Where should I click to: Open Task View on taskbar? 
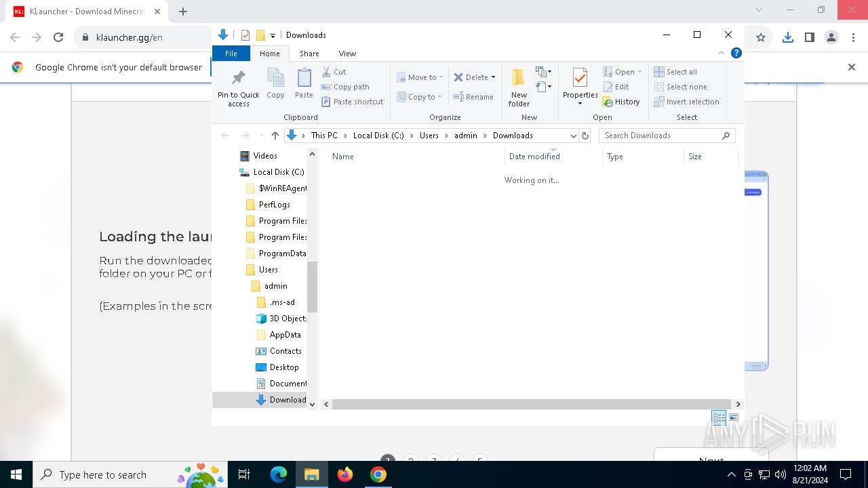[x=244, y=474]
